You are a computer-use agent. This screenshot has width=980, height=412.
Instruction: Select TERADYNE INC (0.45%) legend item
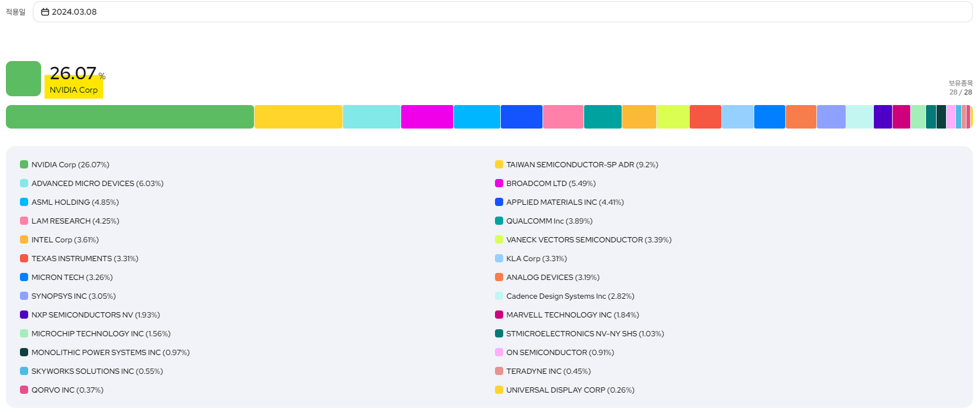[x=543, y=372]
